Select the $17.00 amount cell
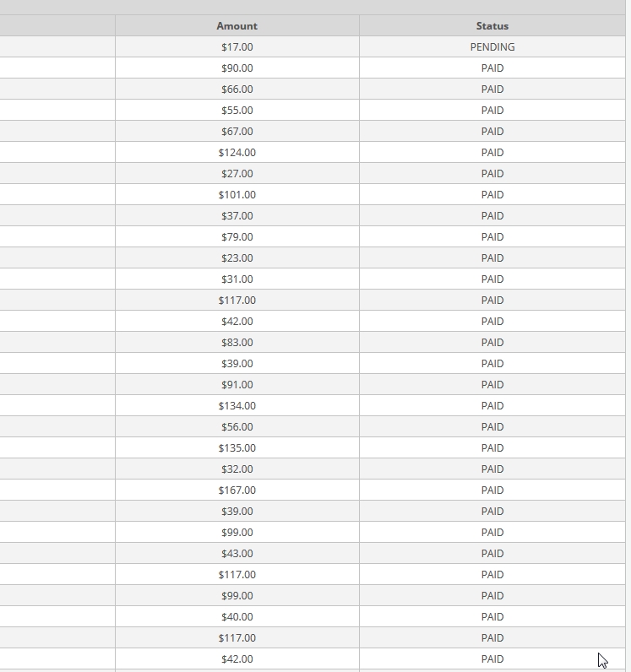631x672 pixels. coord(237,47)
